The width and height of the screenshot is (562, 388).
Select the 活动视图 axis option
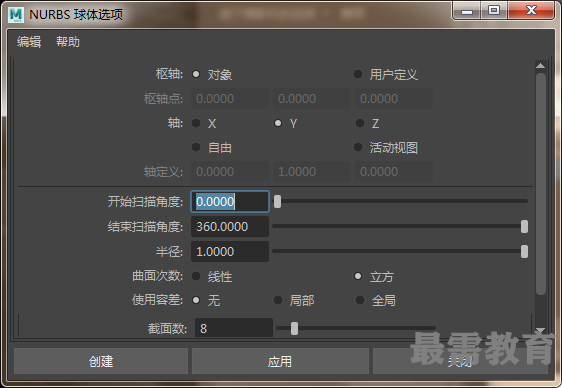coord(358,147)
